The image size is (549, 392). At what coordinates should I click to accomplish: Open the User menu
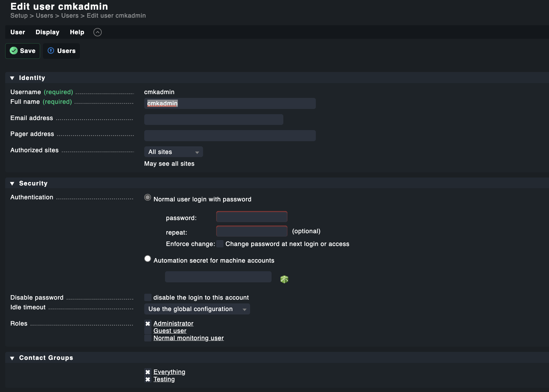point(18,32)
